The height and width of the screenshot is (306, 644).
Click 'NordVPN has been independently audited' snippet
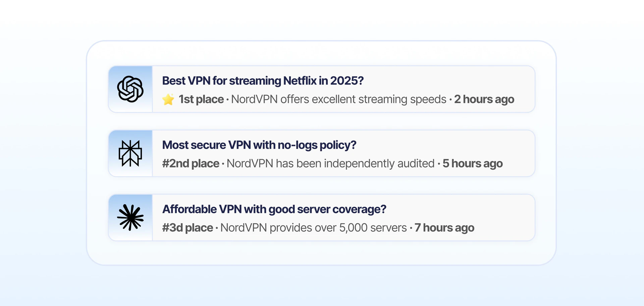click(x=330, y=163)
